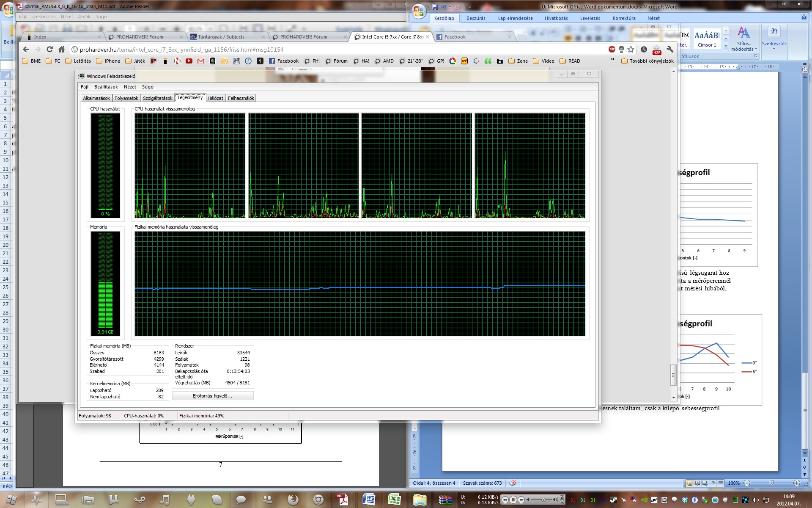Open the Korrektúra ribbon tab
The width and height of the screenshot is (812, 508).
pos(624,18)
